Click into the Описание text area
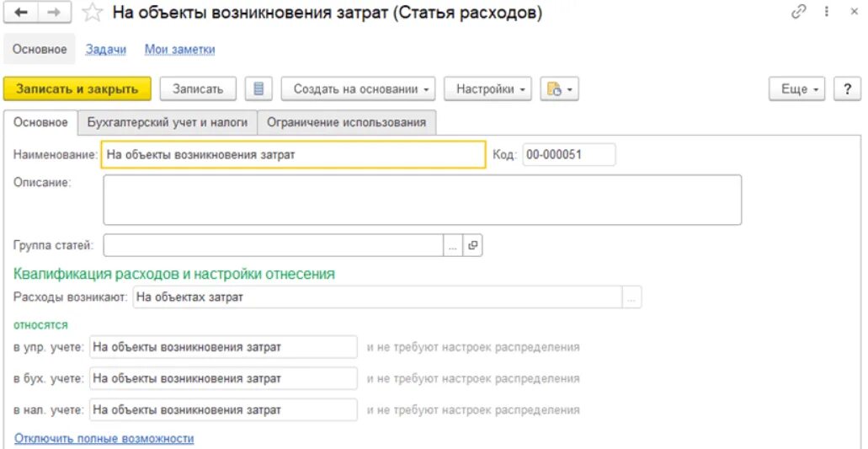Screen dimensions: 868x449 click(x=421, y=200)
